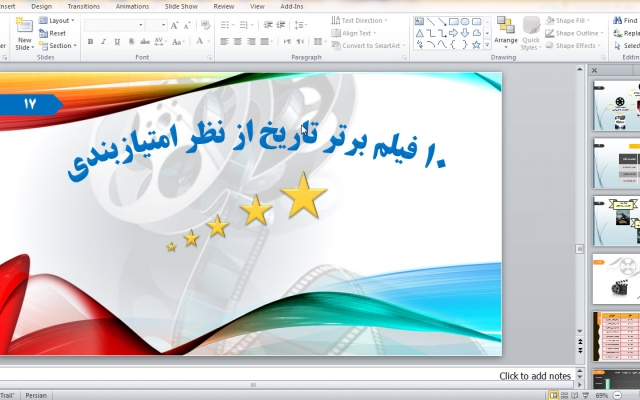Open the Animations ribbon tab
The image size is (640, 400).
(x=132, y=7)
